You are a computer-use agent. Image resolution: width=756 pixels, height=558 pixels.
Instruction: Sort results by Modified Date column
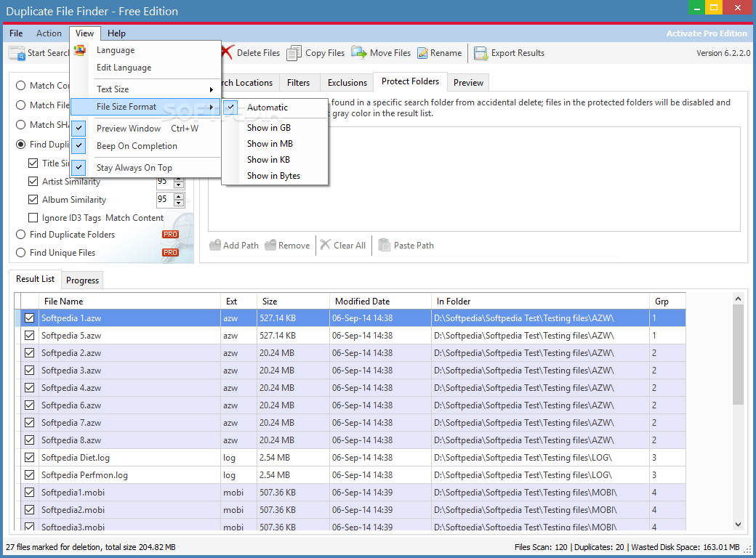[380, 302]
